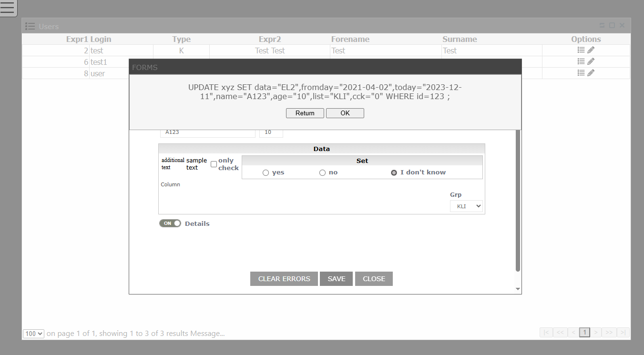Click scroll down arrow in form dialog
Image resolution: width=644 pixels, height=355 pixels.
518,289
